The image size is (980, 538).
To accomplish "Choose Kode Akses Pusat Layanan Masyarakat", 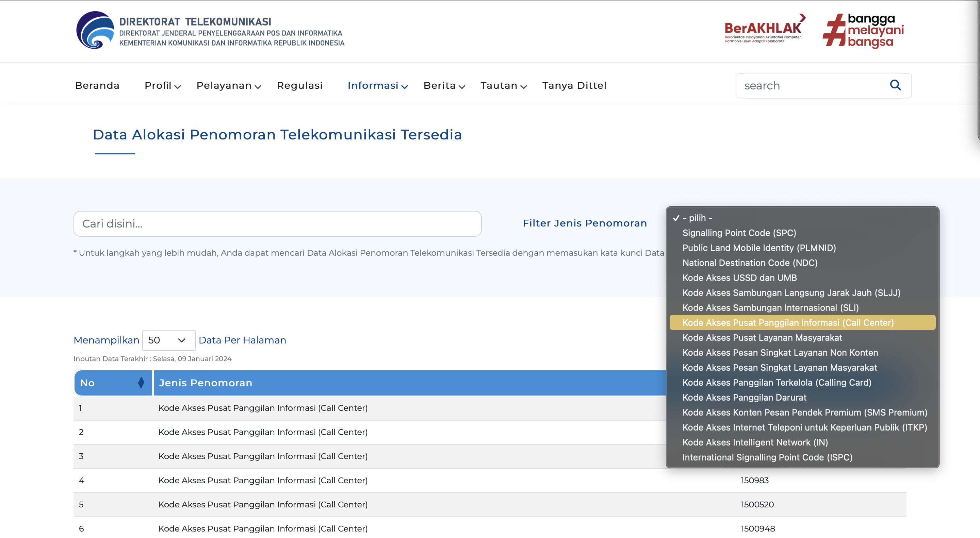I will pos(802,337).
